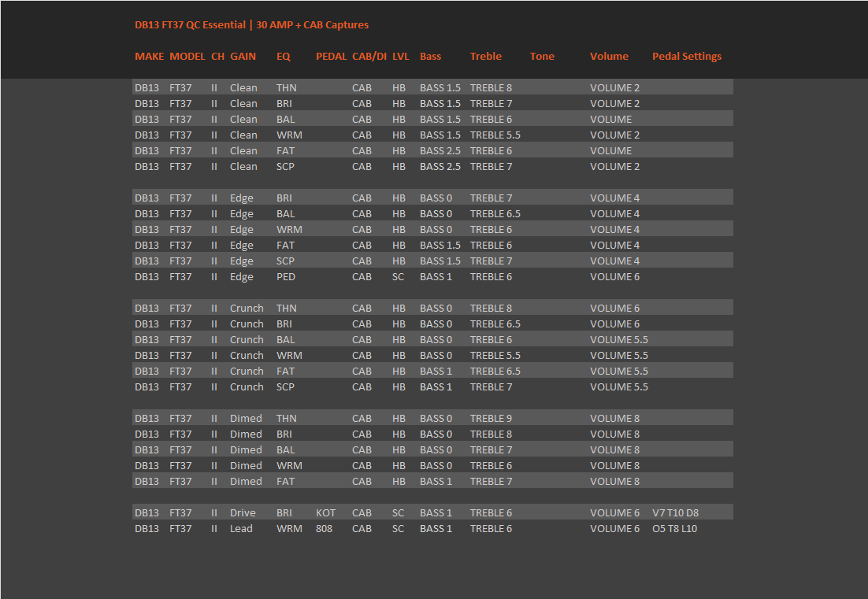Select PED in the Edge group
Viewport: 868px width, 599px height.
click(286, 276)
